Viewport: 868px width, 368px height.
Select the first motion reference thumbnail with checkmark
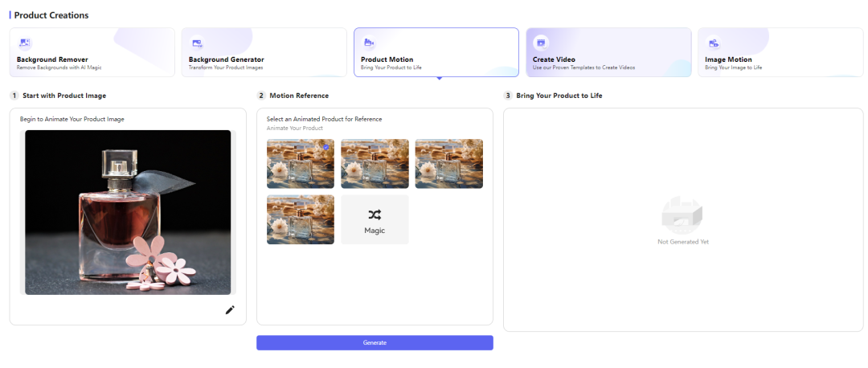[301, 164]
